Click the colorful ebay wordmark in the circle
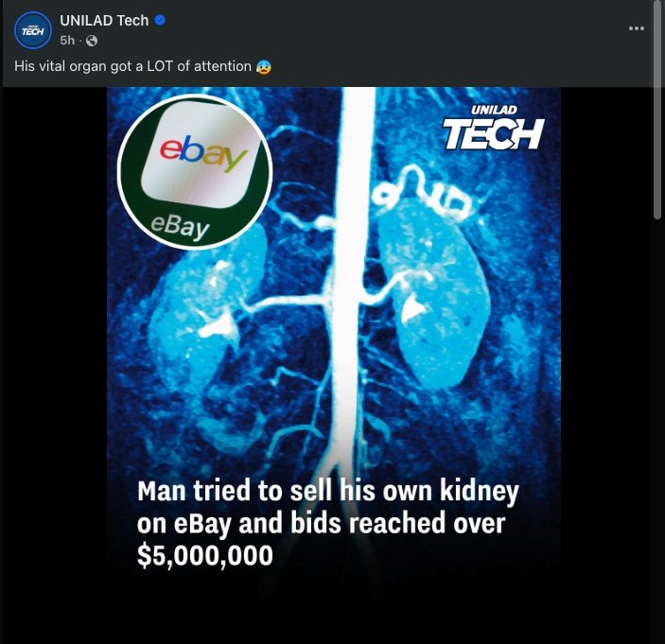The image size is (665, 644). [202, 154]
